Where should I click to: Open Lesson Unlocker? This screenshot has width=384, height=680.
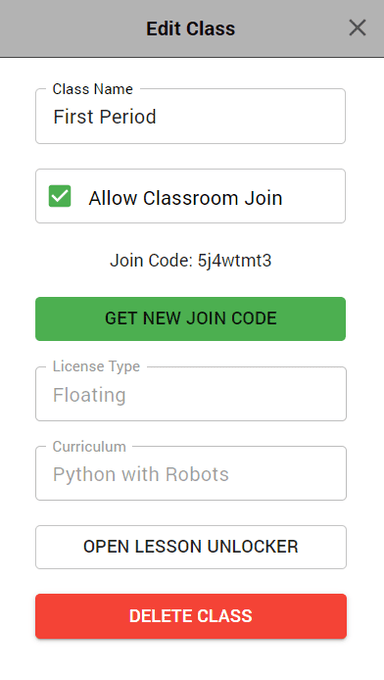point(191,547)
